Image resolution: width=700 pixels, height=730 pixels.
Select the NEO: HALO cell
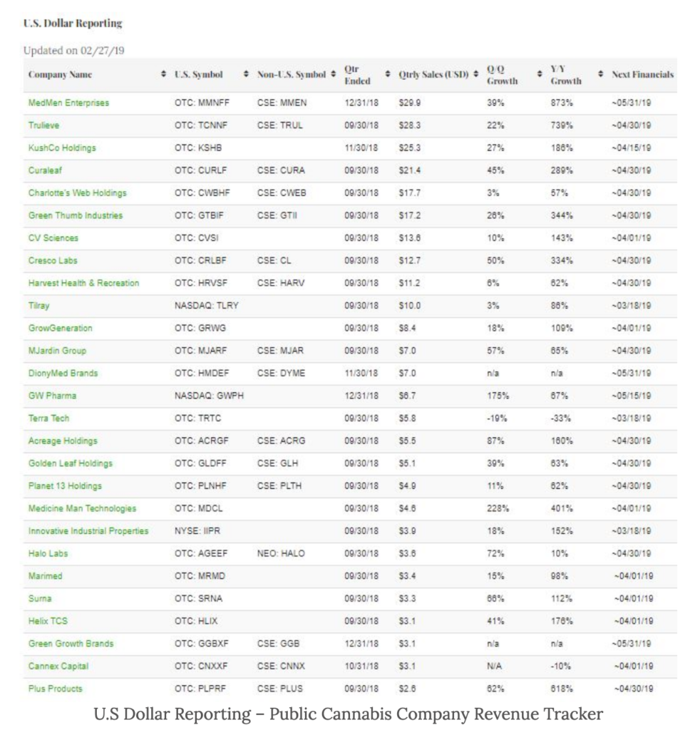point(281,553)
